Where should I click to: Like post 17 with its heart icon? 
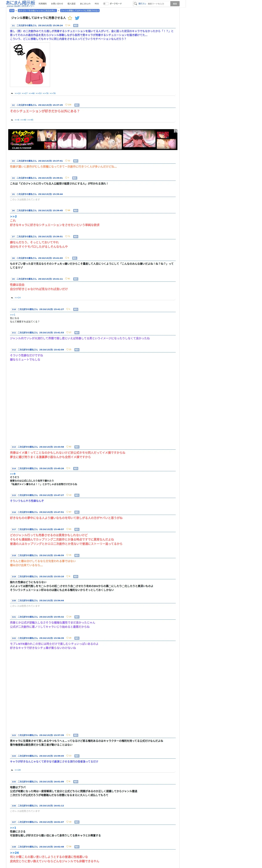pyautogui.click(x=67, y=529)
